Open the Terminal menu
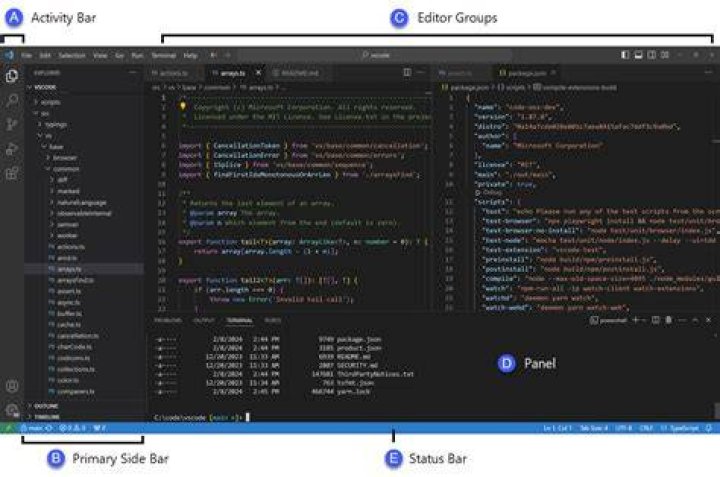This screenshot has width=720, height=477. pyautogui.click(x=163, y=56)
